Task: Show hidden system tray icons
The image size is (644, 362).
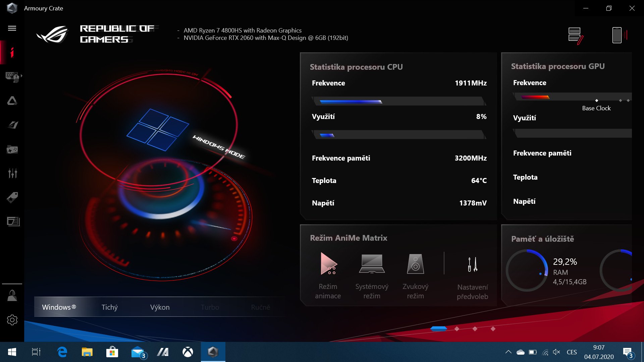Action: [508, 352]
